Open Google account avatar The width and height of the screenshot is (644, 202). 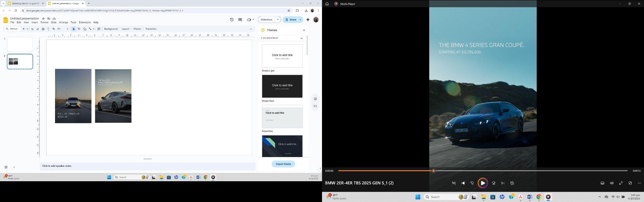point(316,20)
